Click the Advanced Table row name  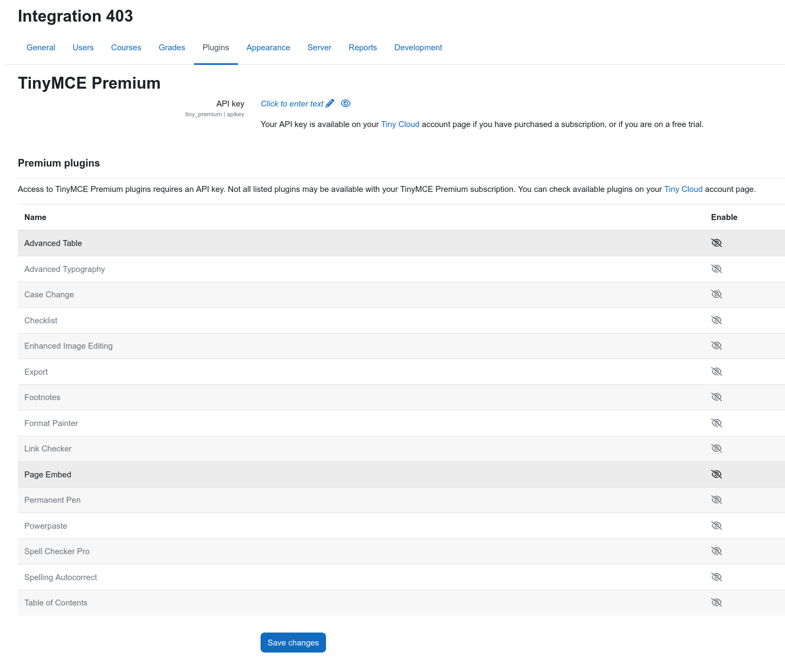coord(53,243)
